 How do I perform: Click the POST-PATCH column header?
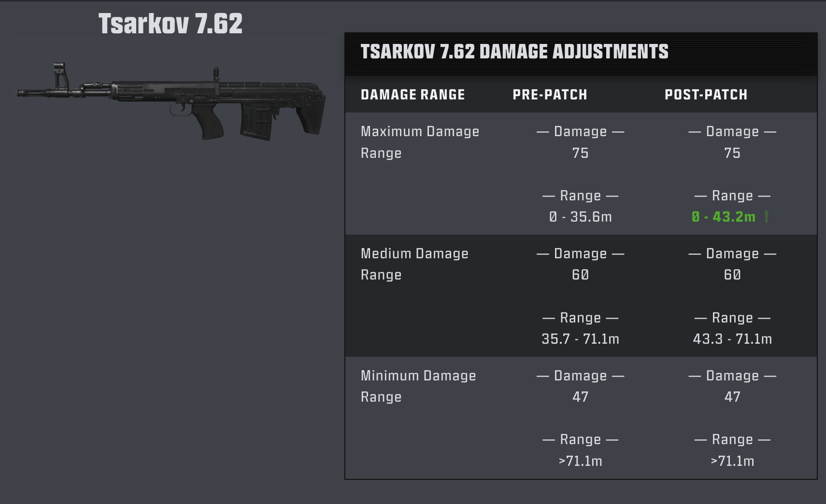tap(706, 95)
